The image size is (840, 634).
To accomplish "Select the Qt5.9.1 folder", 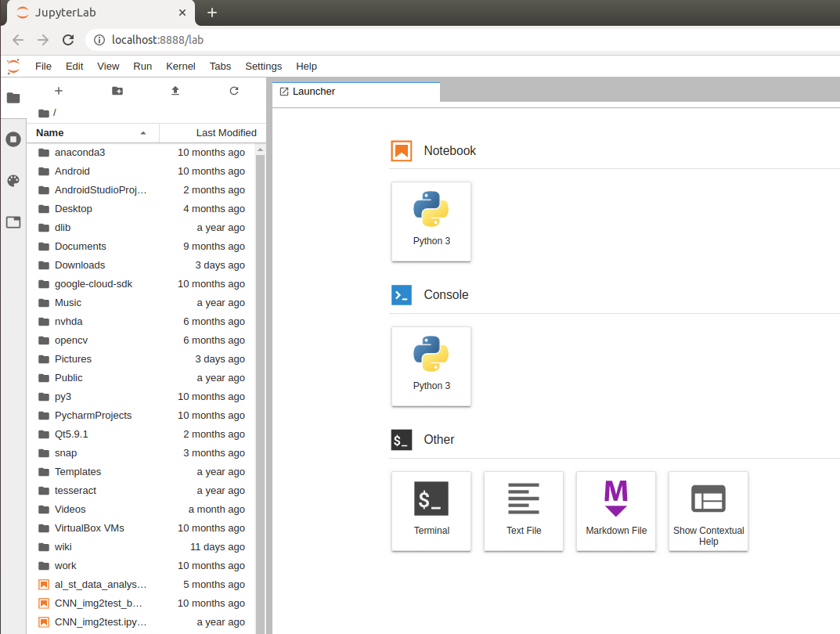I will [x=142, y=434].
